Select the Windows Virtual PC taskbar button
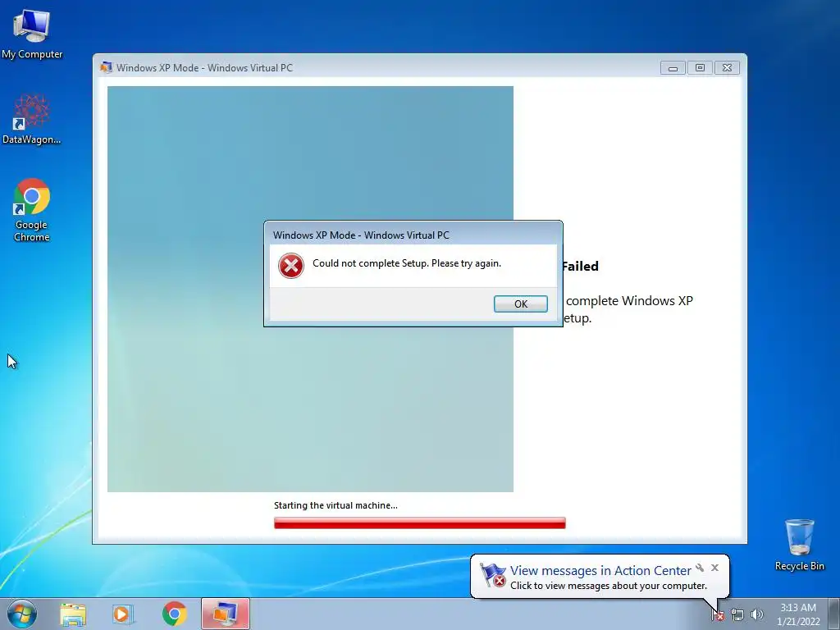Screen dimensions: 840x630 tap(225, 614)
